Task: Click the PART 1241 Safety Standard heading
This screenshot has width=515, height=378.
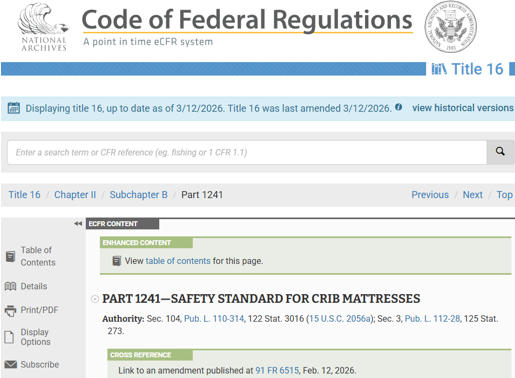Action: (x=261, y=299)
